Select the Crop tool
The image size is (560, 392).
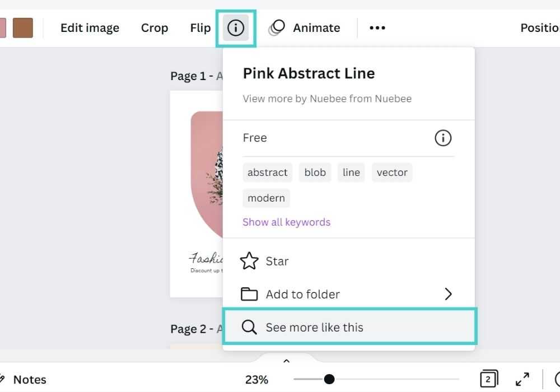(155, 27)
